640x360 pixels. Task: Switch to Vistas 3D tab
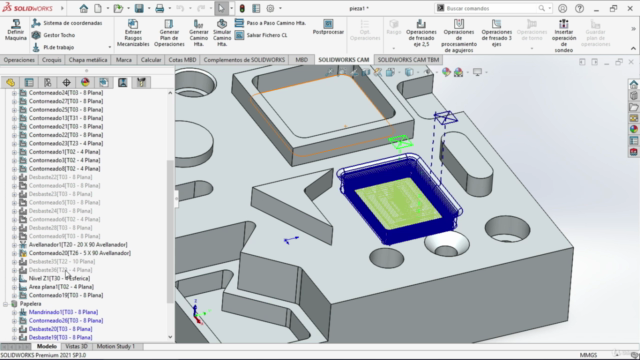coord(76,347)
